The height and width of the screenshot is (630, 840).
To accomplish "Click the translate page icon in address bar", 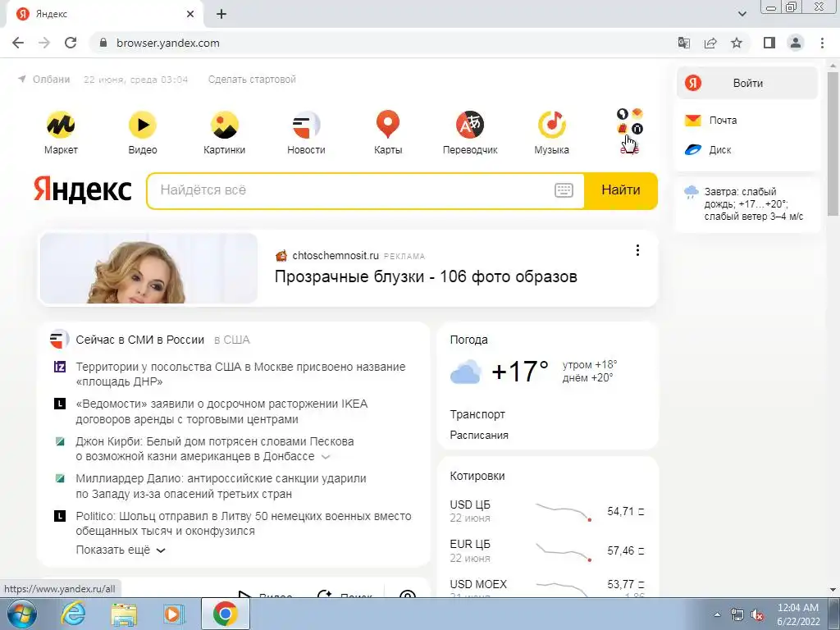I will pos(684,43).
